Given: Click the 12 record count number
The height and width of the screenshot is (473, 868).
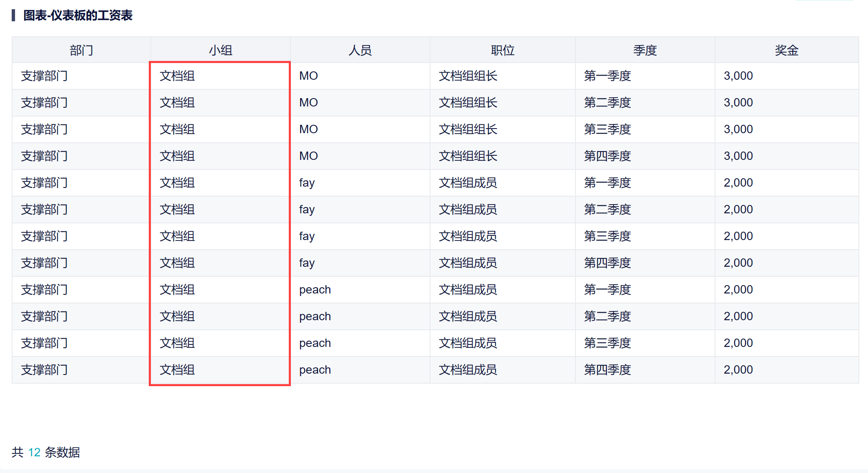Looking at the screenshot, I should pos(34,452).
